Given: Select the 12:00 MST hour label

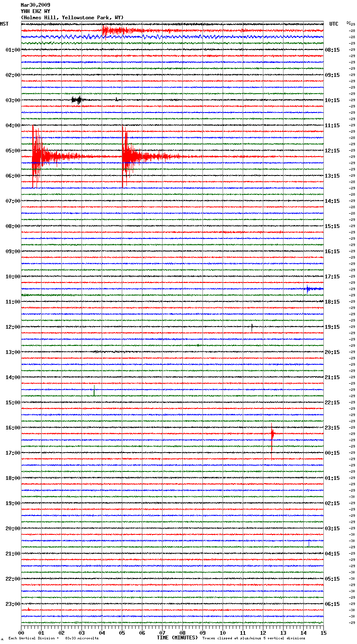Looking at the screenshot, I should [x=13, y=327].
